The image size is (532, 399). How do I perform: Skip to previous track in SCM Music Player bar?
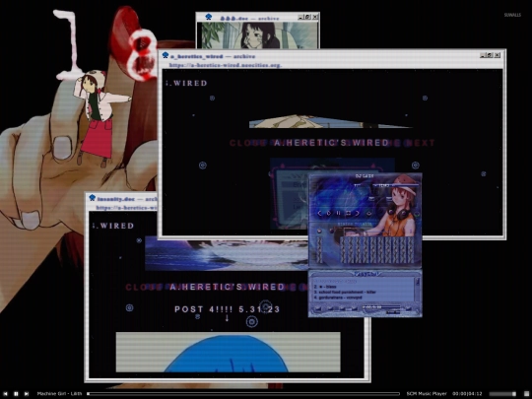(5, 393)
